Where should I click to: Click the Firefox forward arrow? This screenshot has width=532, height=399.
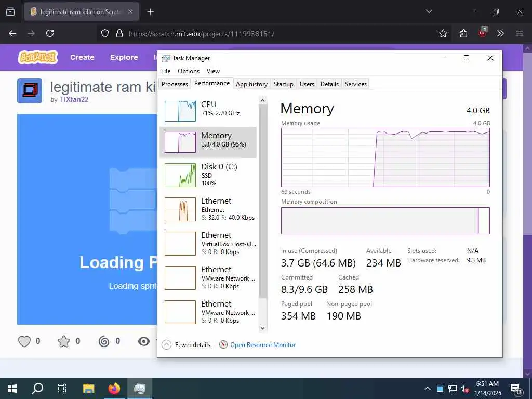(x=31, y=33)
